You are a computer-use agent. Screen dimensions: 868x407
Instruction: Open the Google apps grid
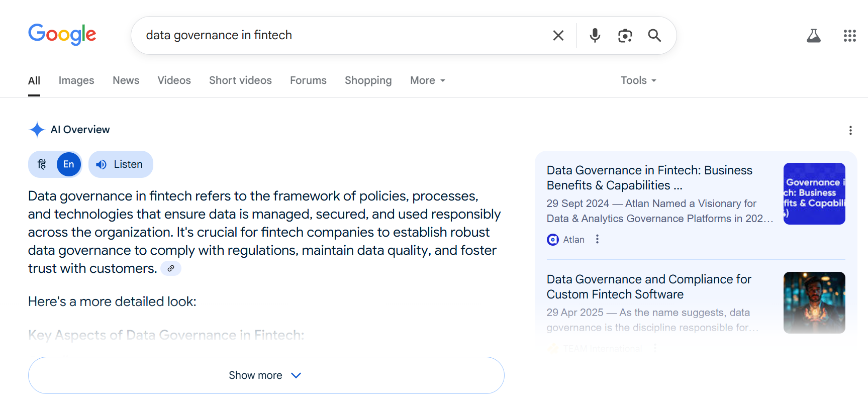[850, 35]
